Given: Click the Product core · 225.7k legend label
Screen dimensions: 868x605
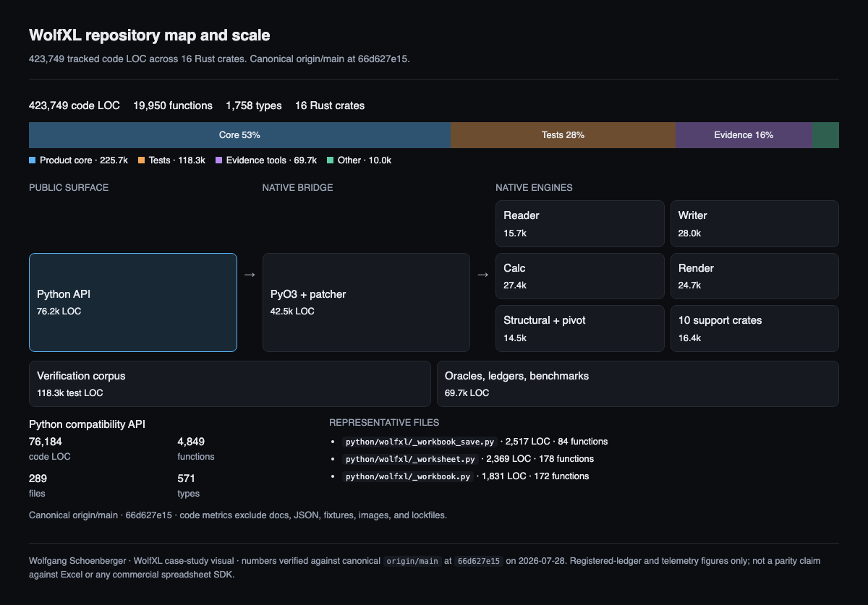Looking at the screenshot, I should point(84,160).
